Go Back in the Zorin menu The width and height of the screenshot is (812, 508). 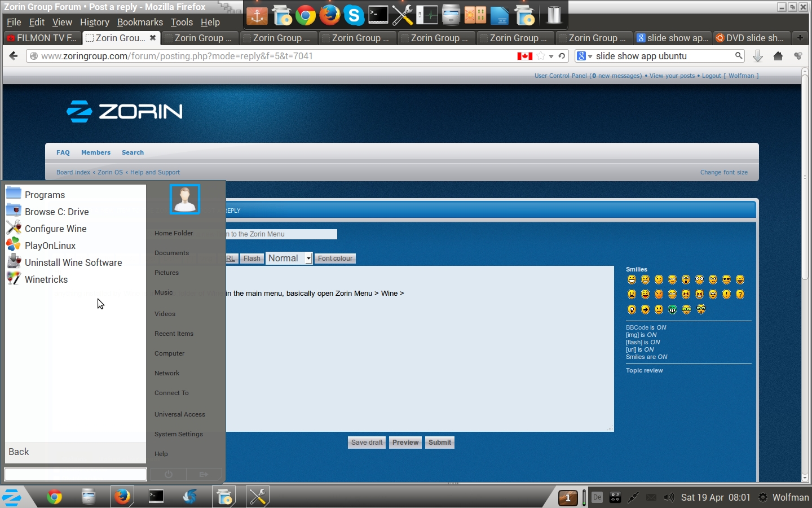tap(19, 452)
